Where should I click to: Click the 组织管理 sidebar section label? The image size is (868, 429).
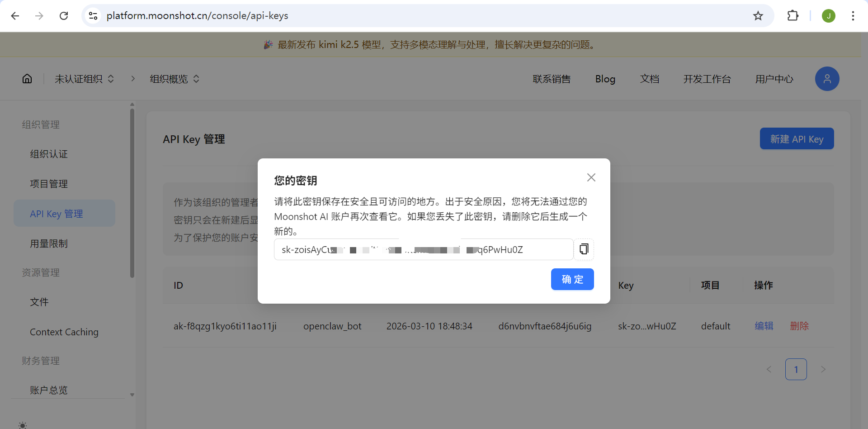(x=41, y=124)
